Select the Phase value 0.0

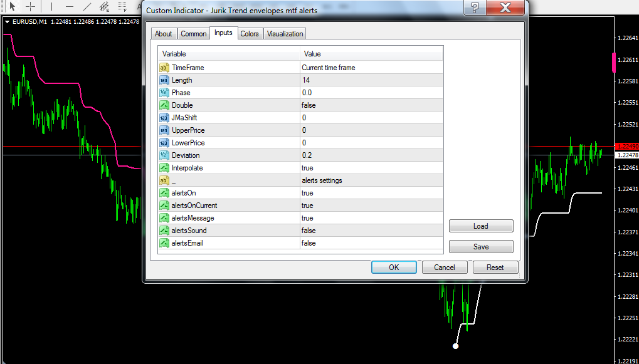[371, 93]
